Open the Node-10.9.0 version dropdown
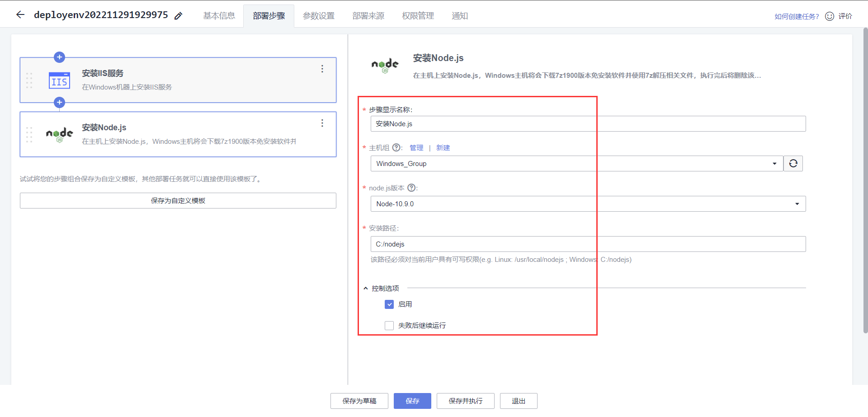Viewport: 868px width, 417px height. point(797,204)
